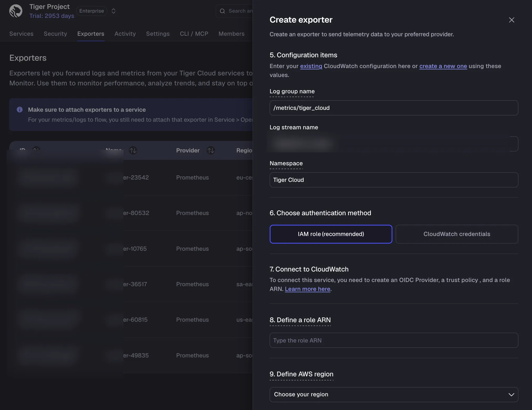Select exporter row er-49835
Screen dimensions: 532x410
point(131,355)
